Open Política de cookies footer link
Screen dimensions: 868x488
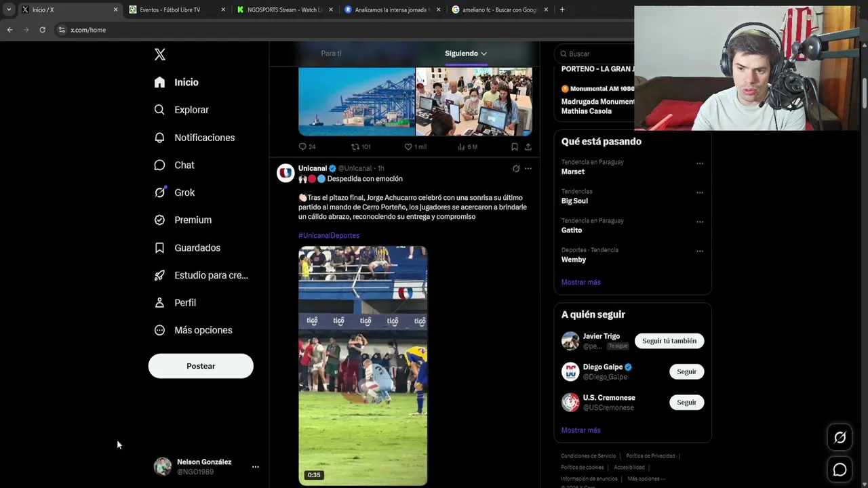582,468
